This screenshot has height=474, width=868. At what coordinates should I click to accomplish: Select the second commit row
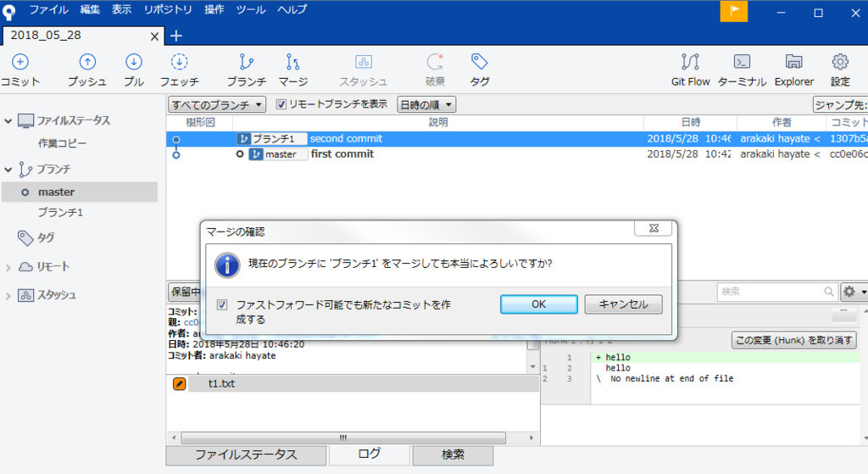pyautogui.click(x=517, y=139)
